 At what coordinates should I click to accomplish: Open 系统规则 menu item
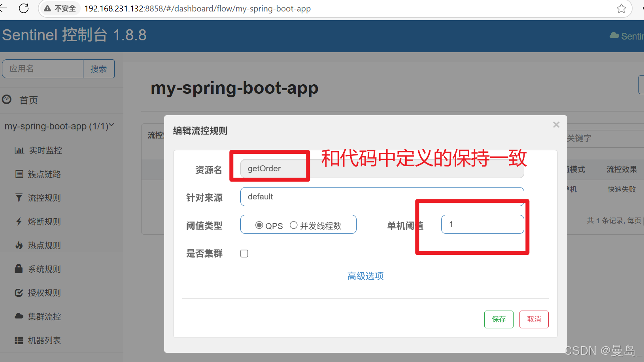(44, 269)
